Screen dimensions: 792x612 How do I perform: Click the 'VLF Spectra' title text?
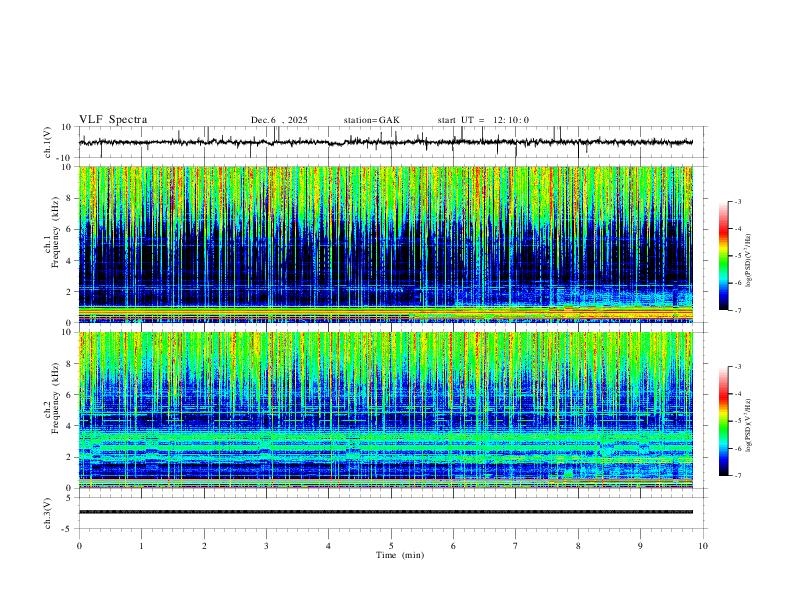(113, 120)
